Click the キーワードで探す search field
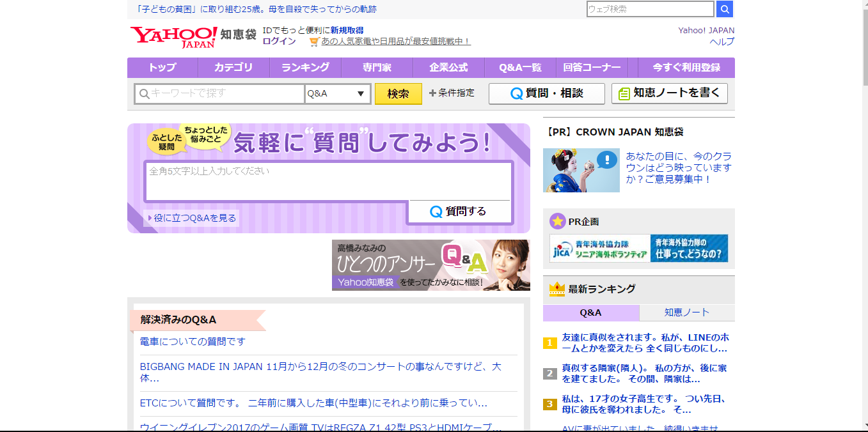 click(x=220, y=93)
